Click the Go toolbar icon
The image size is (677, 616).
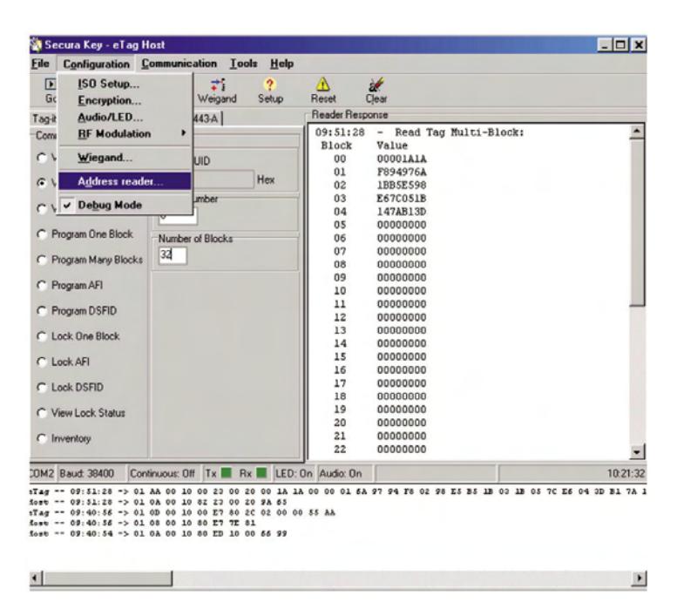(51, 91)
